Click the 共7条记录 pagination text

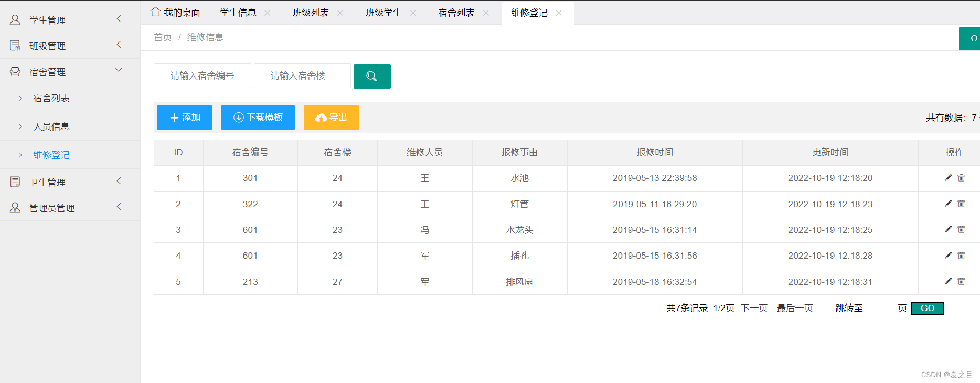tap(687, 308)
